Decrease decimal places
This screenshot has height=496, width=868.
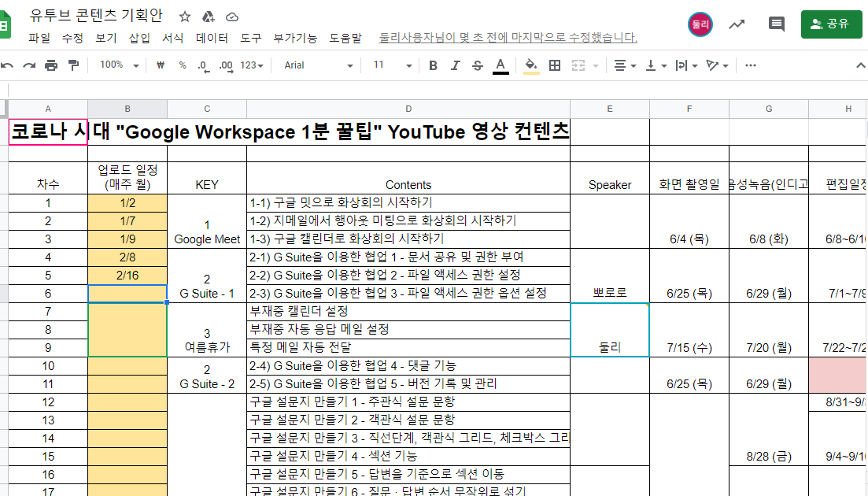click(204, 66)
